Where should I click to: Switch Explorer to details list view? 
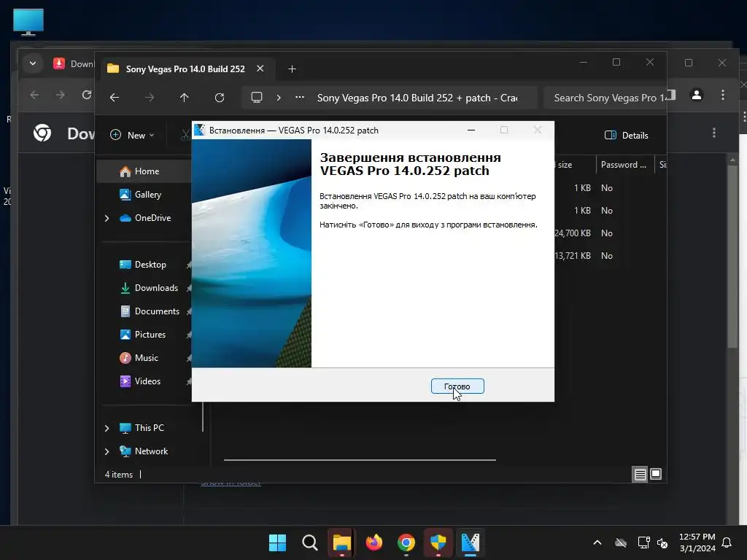click(x=640, y=474)
